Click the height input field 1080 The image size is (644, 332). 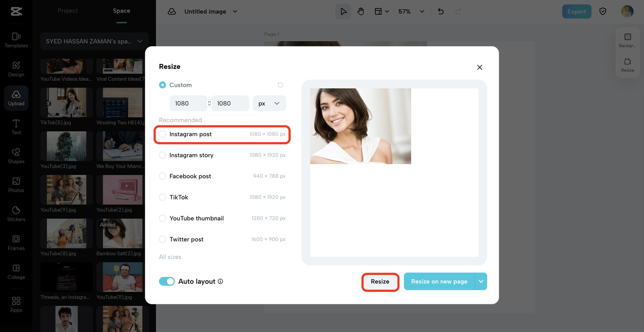point(230,103)
